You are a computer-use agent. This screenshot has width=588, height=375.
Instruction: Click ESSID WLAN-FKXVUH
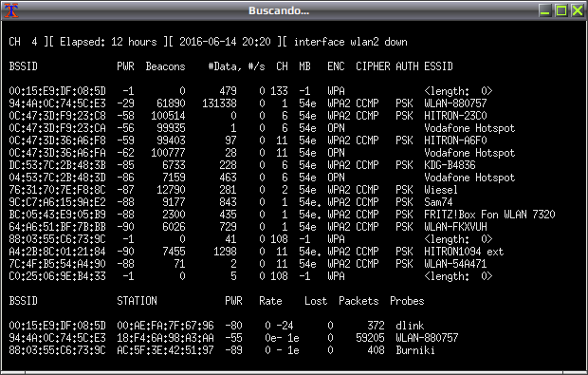click(x=455, y=227)
